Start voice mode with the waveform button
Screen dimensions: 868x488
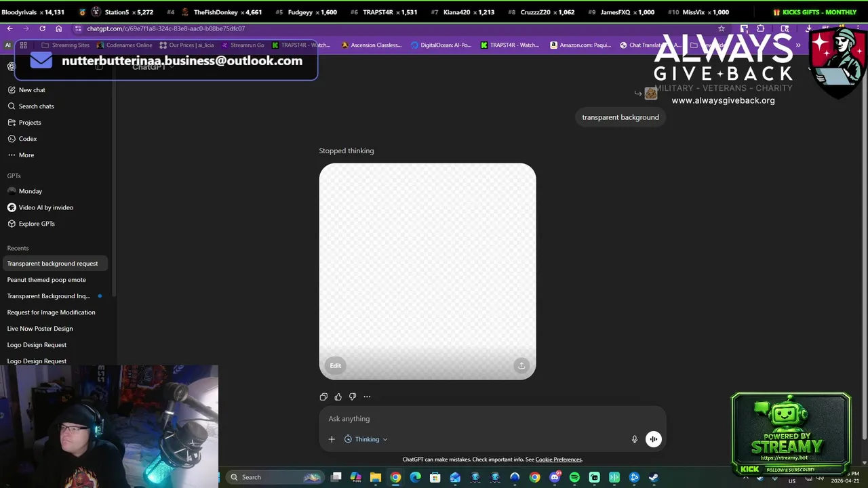[x=653, y=439]
